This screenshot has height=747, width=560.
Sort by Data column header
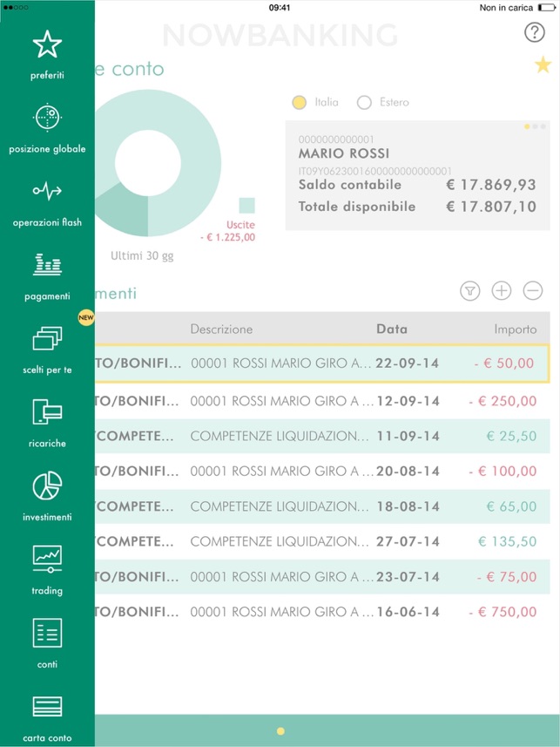392,329
